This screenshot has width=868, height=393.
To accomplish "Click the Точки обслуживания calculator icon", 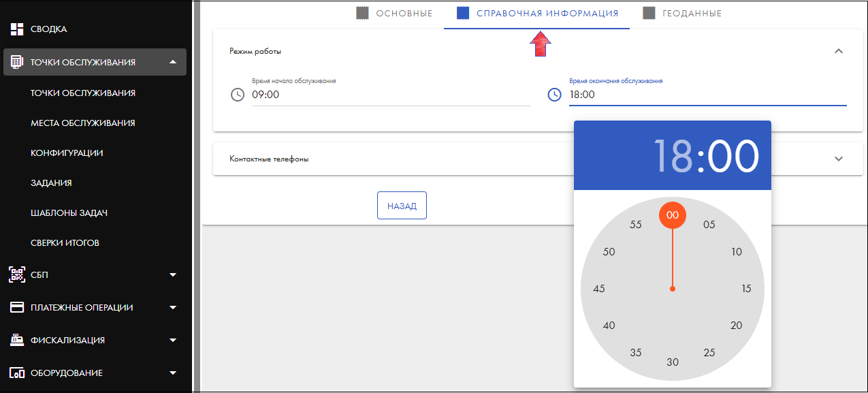I will [17, 62].
